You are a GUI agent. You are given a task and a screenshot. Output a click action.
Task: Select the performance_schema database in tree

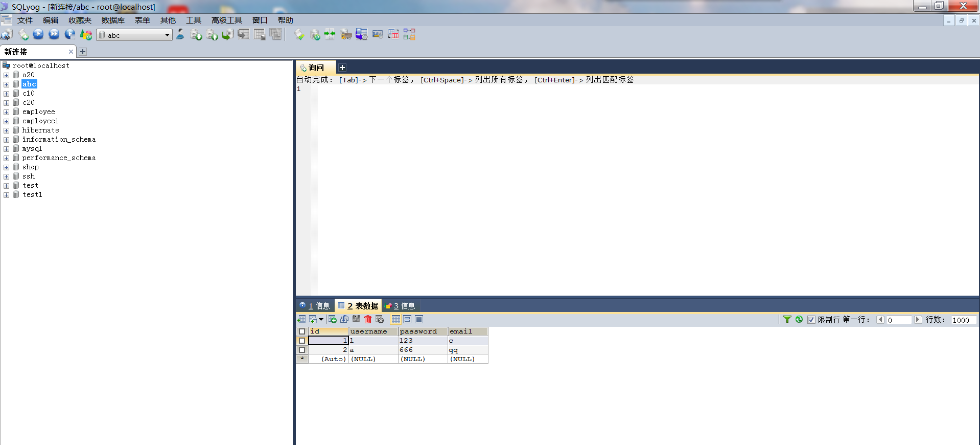pyautogui.click(x=59, y=158)
